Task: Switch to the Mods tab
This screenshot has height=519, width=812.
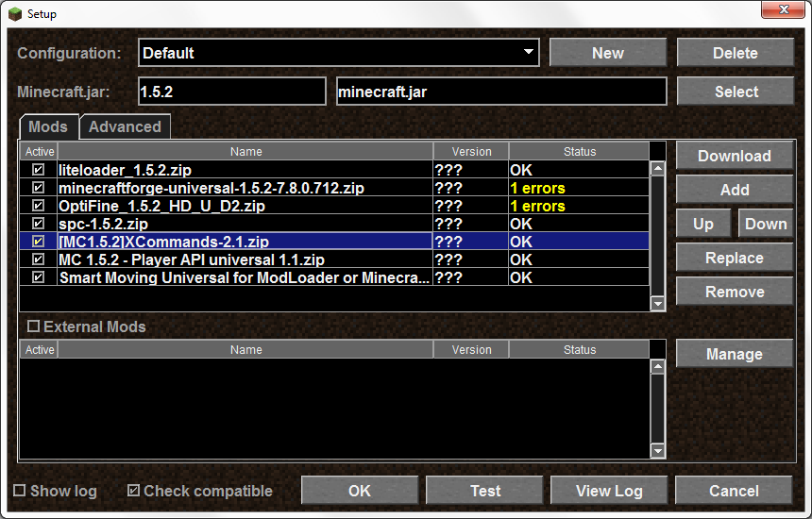Action: point(48,126)
